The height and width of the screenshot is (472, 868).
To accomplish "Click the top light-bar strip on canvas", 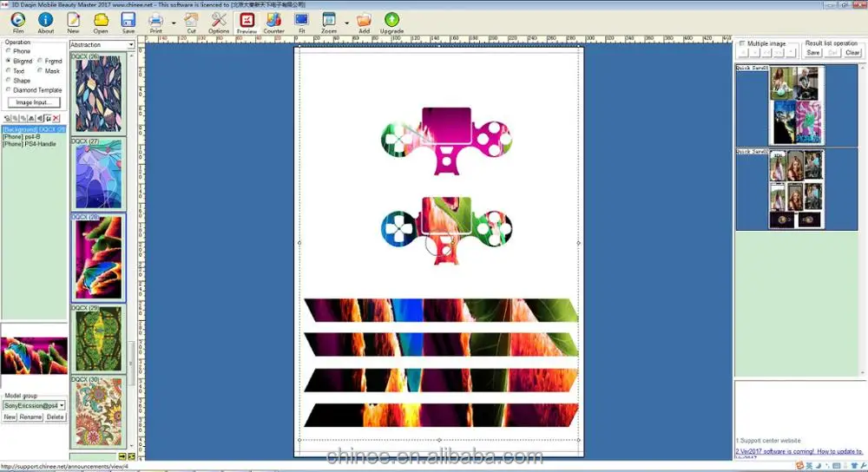I will [x=441, y=311].
